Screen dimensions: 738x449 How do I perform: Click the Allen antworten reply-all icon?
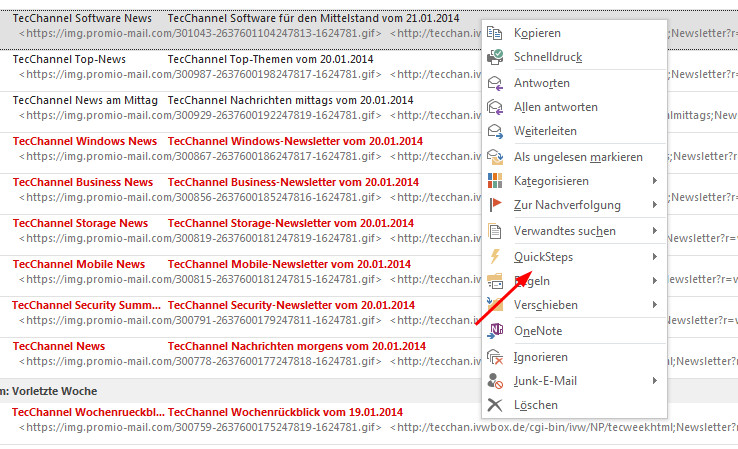pyautogui.click(x=495, y=107)
